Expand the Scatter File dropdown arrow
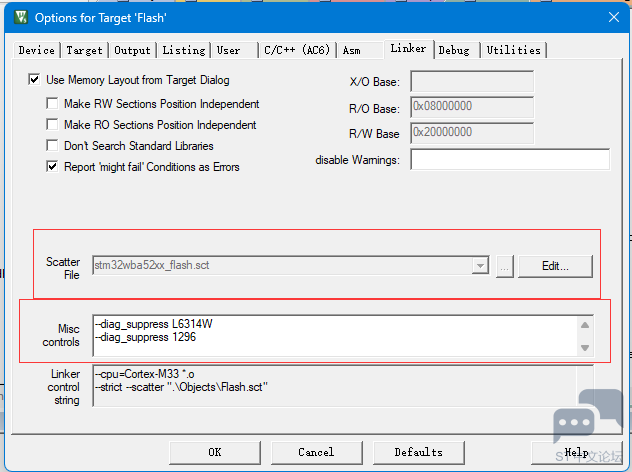Image resolution: width=632 pixels, height=472 pixels. pyautogui.click(x=480, y=266)
